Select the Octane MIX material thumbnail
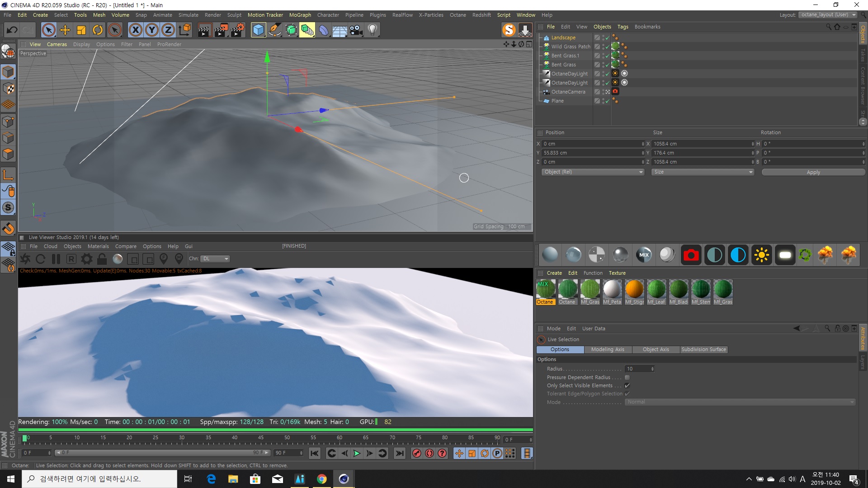Image resolution: width=868 pixels, height=488 pixels. [x=545, y=291]
